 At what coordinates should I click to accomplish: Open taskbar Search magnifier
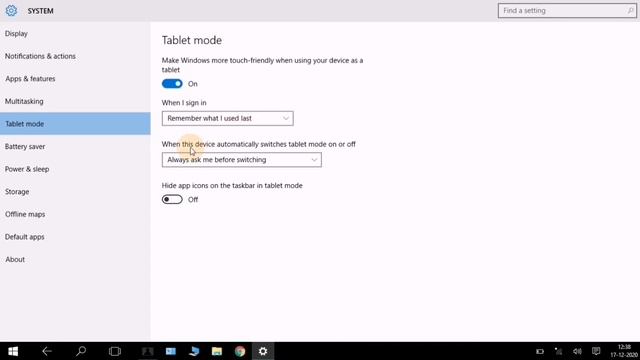pyautogui.click(x=81, y=351)
